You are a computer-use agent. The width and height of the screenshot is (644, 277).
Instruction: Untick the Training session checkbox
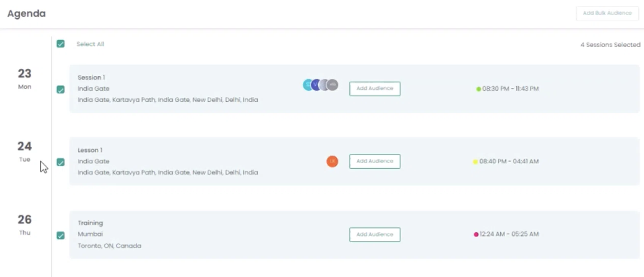pyautogui.click(x=60, y=235)
